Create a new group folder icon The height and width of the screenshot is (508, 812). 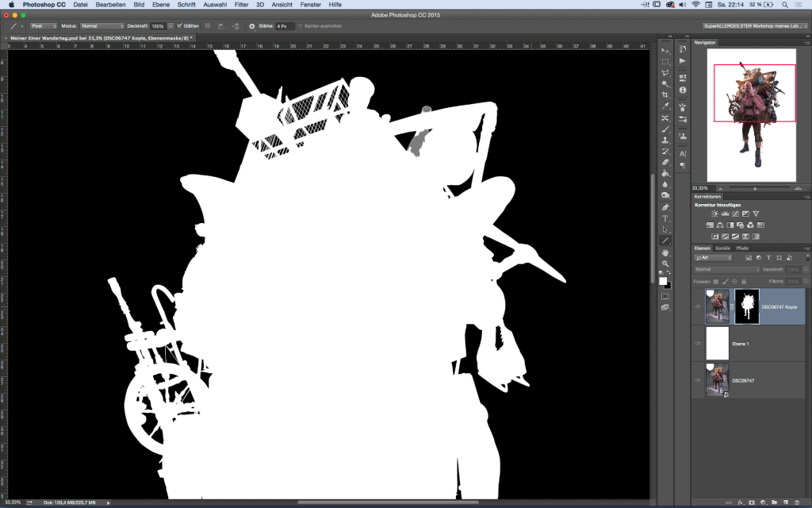774,502
